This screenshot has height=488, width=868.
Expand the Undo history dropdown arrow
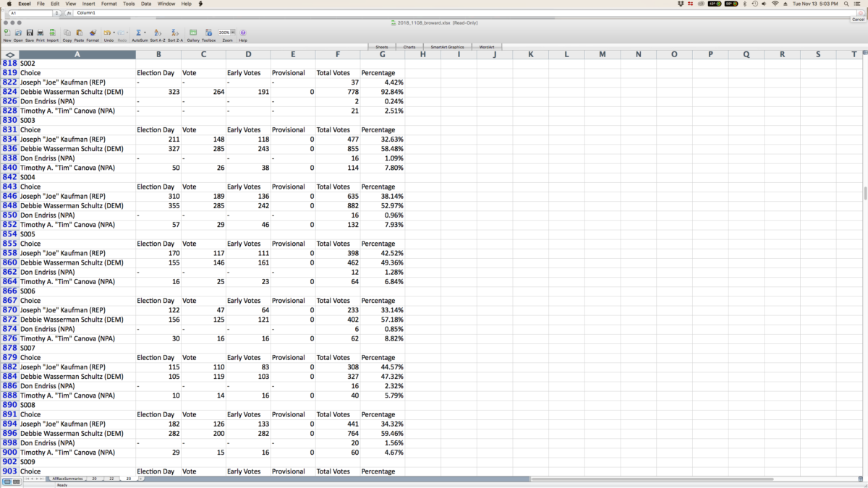[113, 33]
